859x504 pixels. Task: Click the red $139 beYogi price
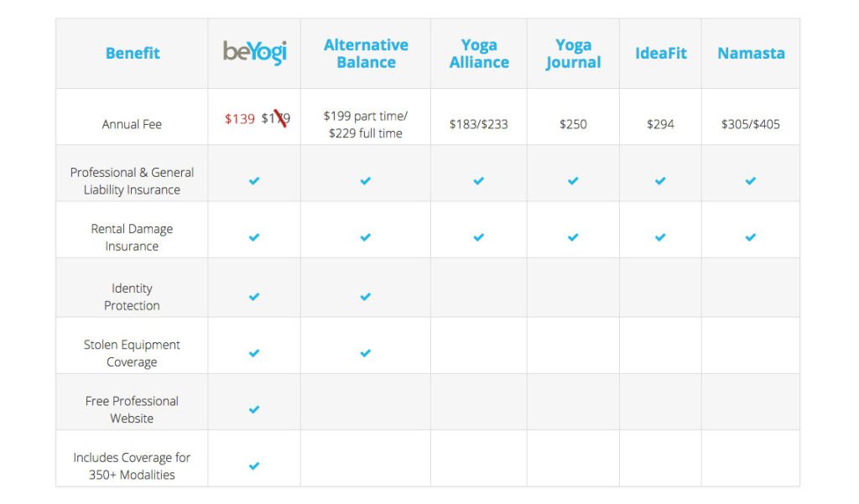240,119
